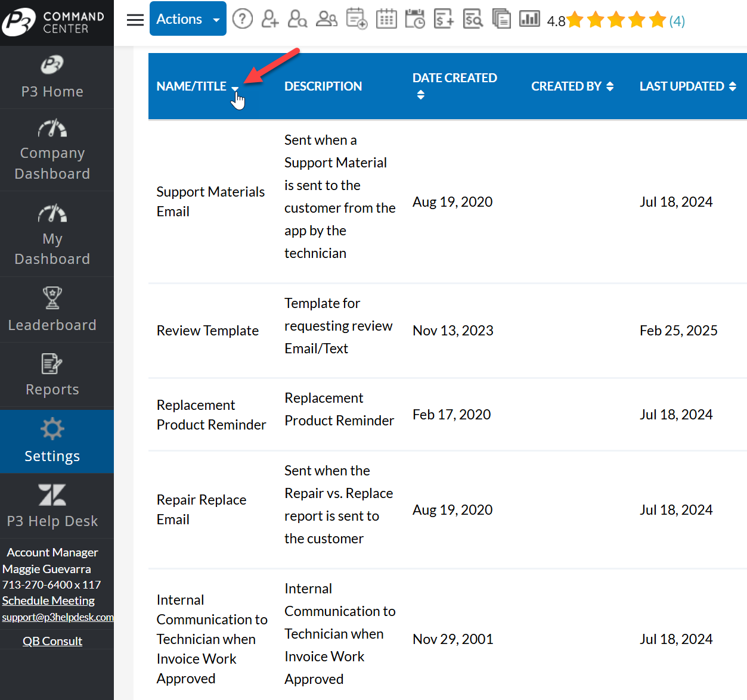The width and height of the screenshot is (747, 700).
Task: Sort by Name/Title column arrow
Action: [x=235, y=88]
